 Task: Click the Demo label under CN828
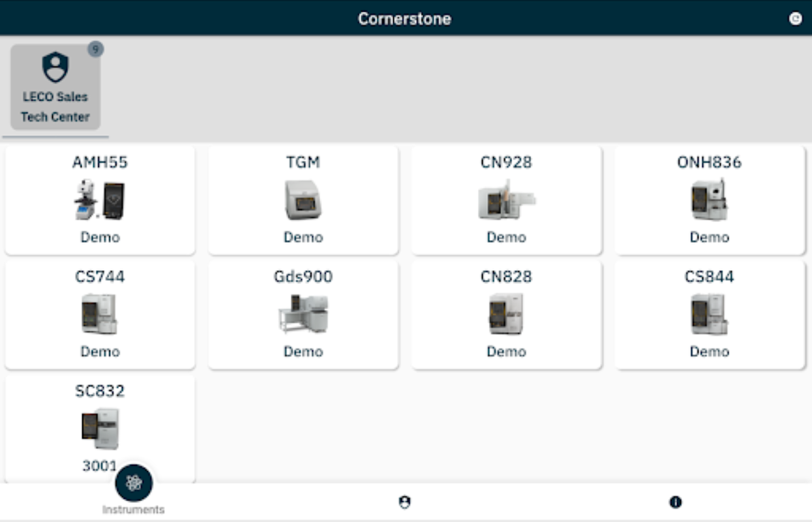click(x=506, y=352)
